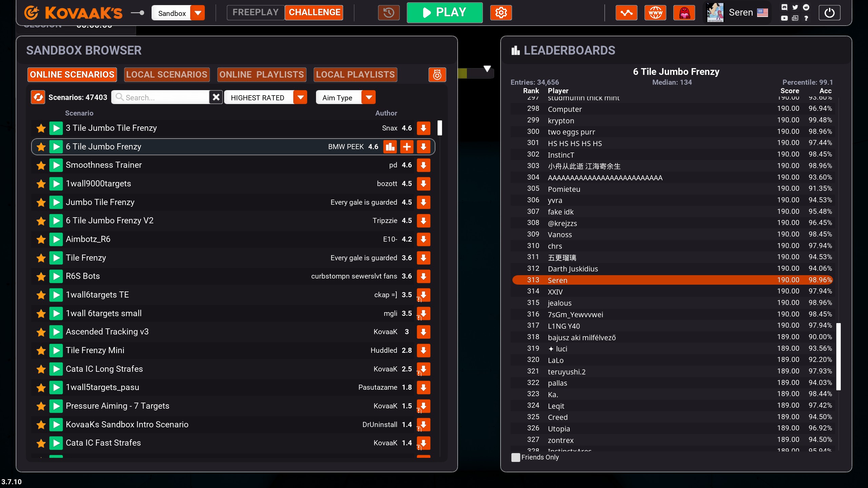
Task: Toggle favorite star for Tile Frenzy
Action: point(41,258)
